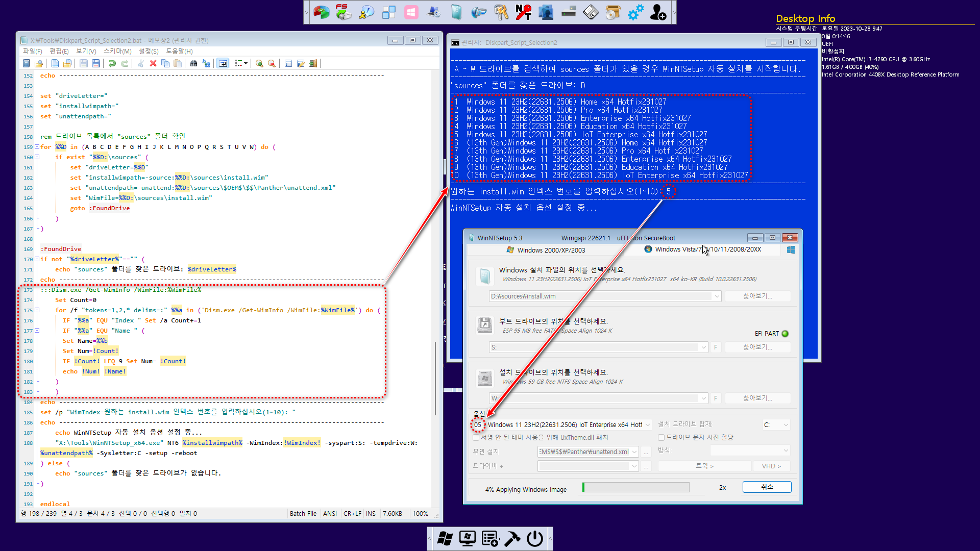Open the 스키마(M) menu in Notepad2

(117, 51)
